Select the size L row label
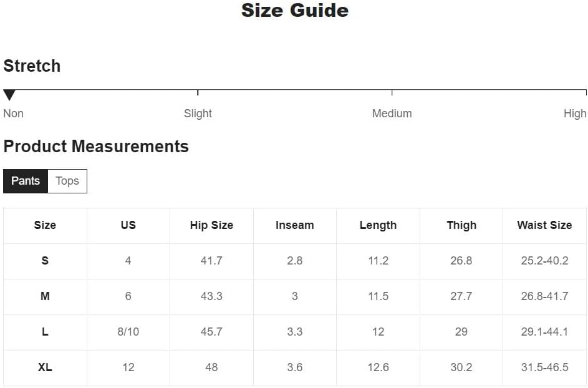This screenshot has height=388, width=588. 45,332
